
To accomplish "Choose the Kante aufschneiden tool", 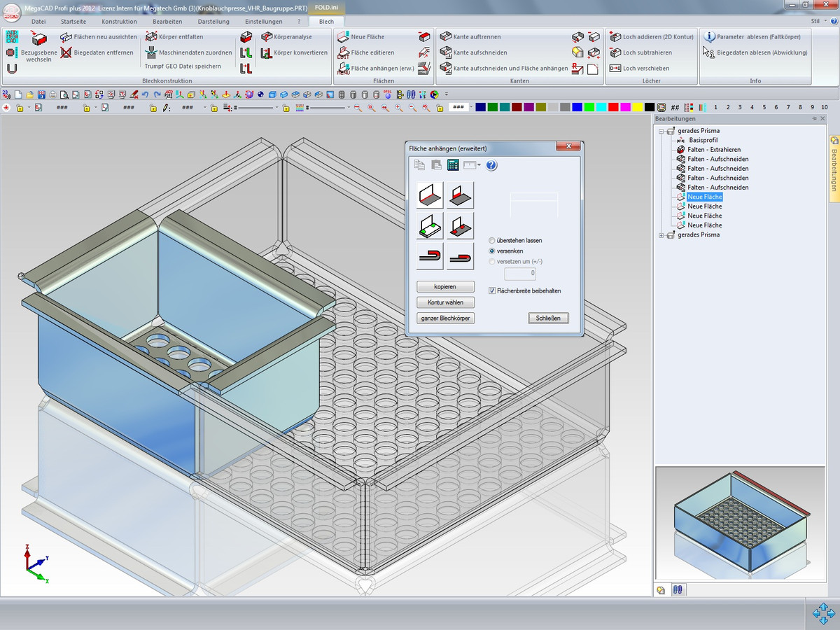I will 473,52.
